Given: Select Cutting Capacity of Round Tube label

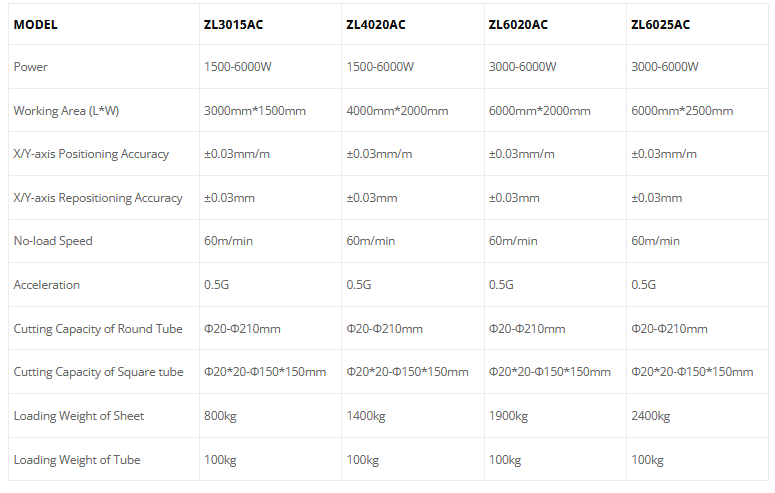Looking at the screenshot, I should (x=97, y=329).
